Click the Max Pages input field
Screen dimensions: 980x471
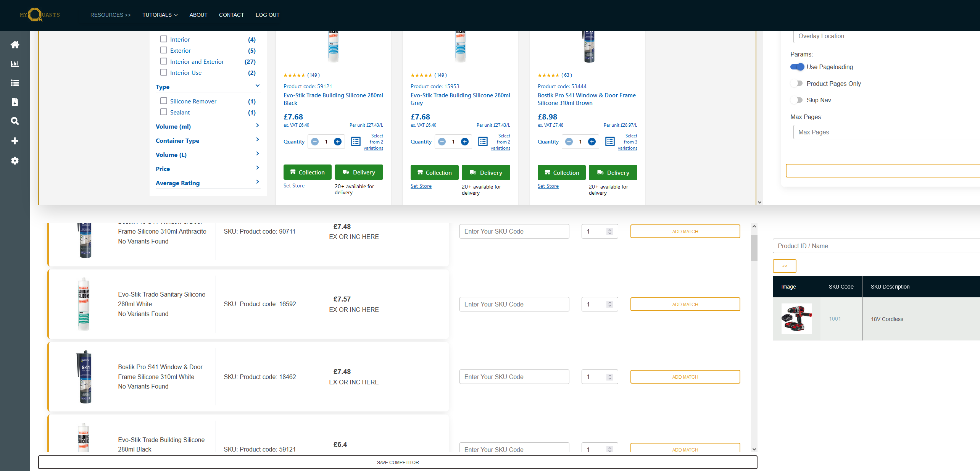coord(887,132)
